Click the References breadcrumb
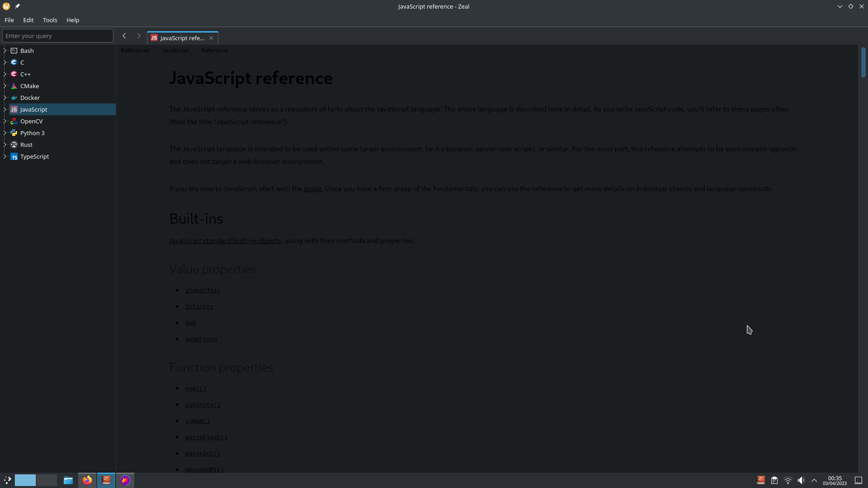 pyautogui.click(x=135, y=50)
